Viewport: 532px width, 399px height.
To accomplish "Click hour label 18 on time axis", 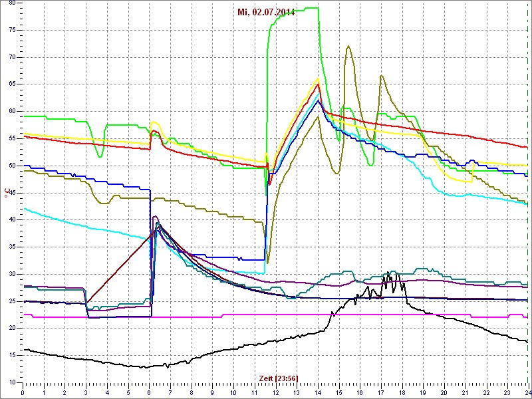I will pos(401,392).
